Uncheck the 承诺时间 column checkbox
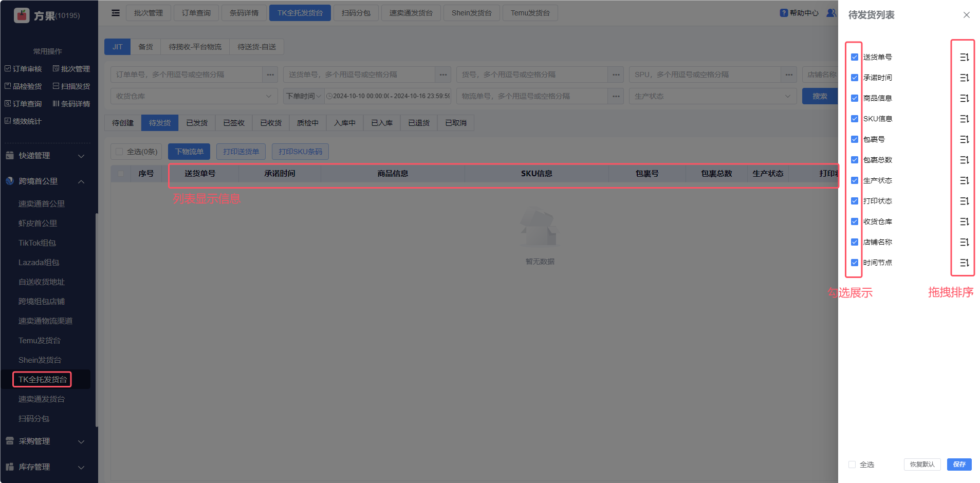This screenshot has width=980, height=483. click(x=855, y=78)
